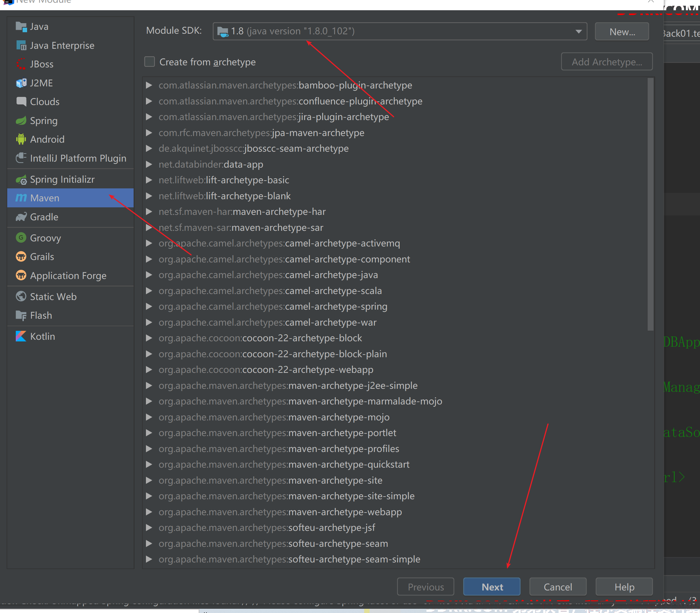This screenshot has width=700, height=613.
Task: Click the Module SDK field text
Action: pyautogui.click(x=293, y=32)
